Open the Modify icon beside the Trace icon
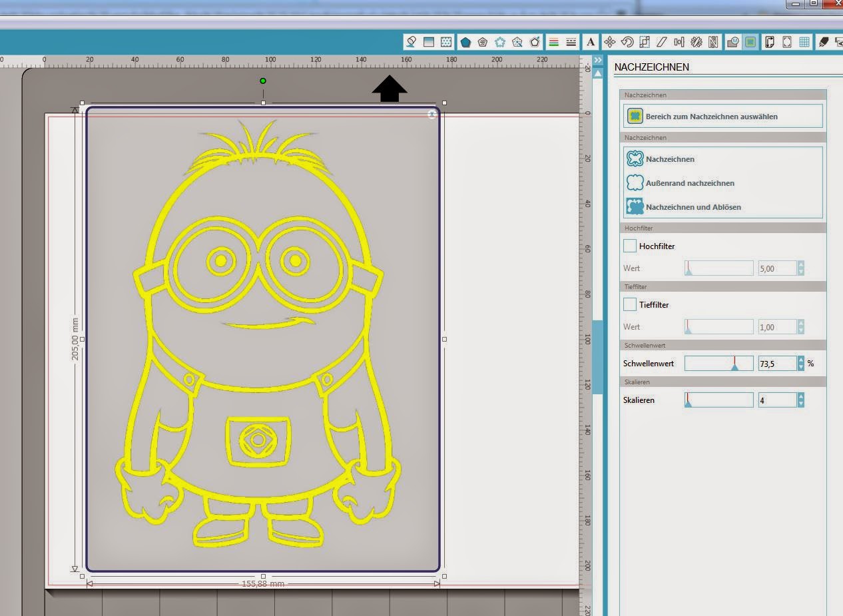843x616 pixels. 733,42
